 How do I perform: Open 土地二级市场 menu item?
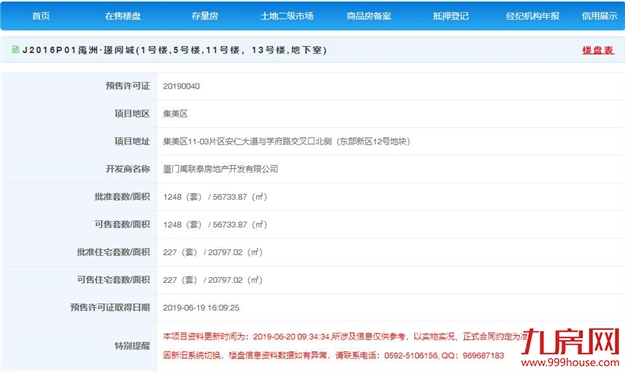(287, 16)
